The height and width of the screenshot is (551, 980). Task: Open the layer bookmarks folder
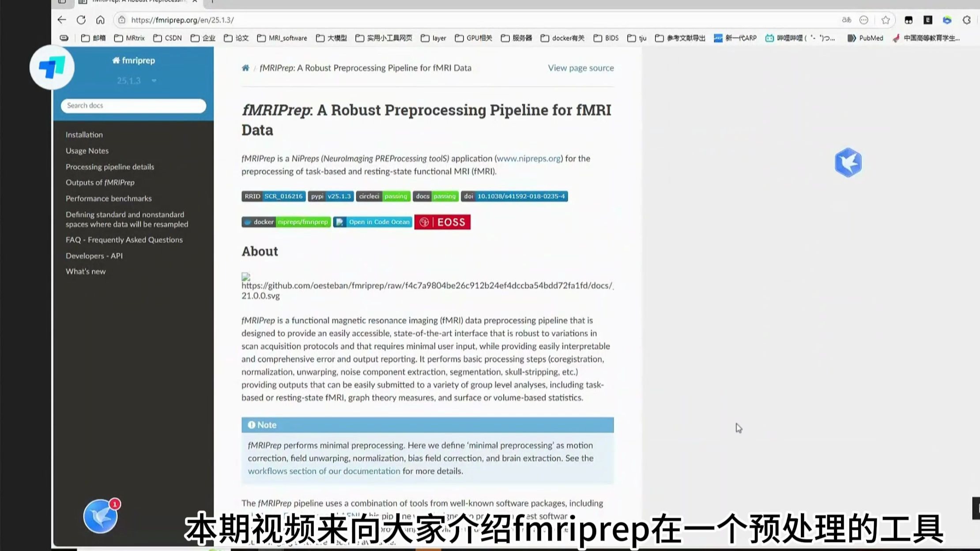pos(433,38)
